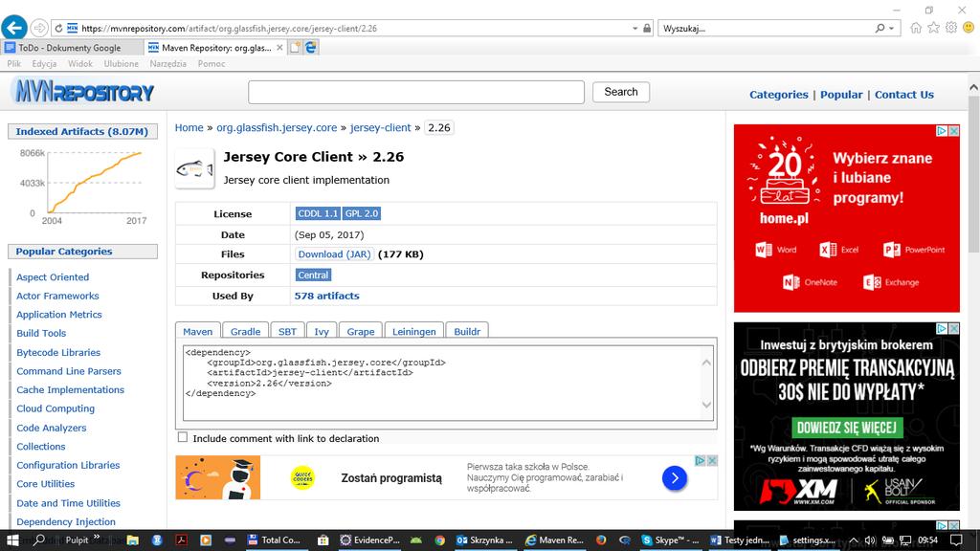980x551 pixels.
Task: Click the blue arrow on Zostań programistą ad
Action: [x=675, y=478]
